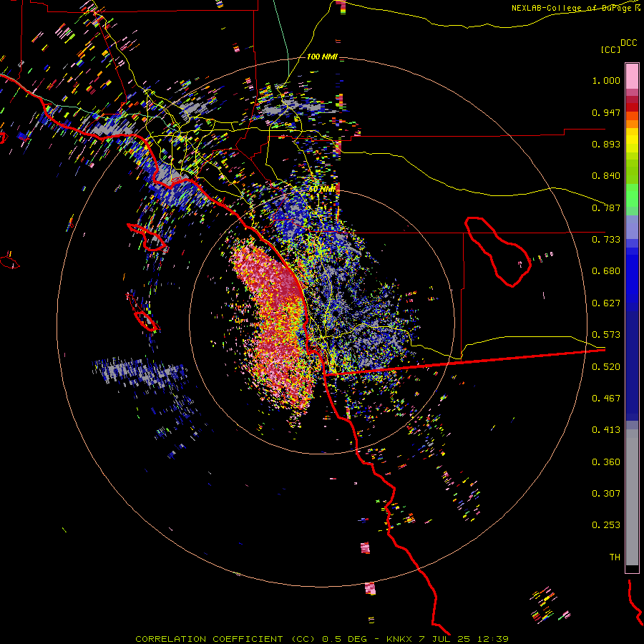Click the pink top segment of color bar
Viewport: 644px width, 644px height.
(x=632, y=77)
